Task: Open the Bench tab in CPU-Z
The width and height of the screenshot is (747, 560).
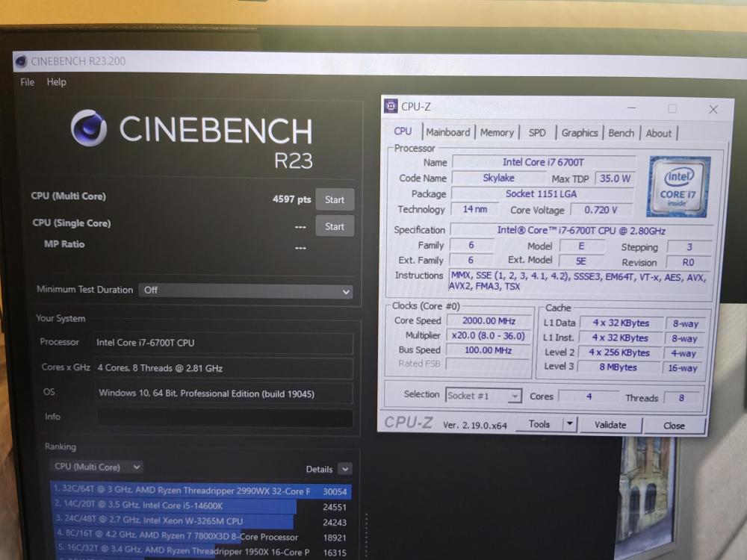Action: (621, 133)
